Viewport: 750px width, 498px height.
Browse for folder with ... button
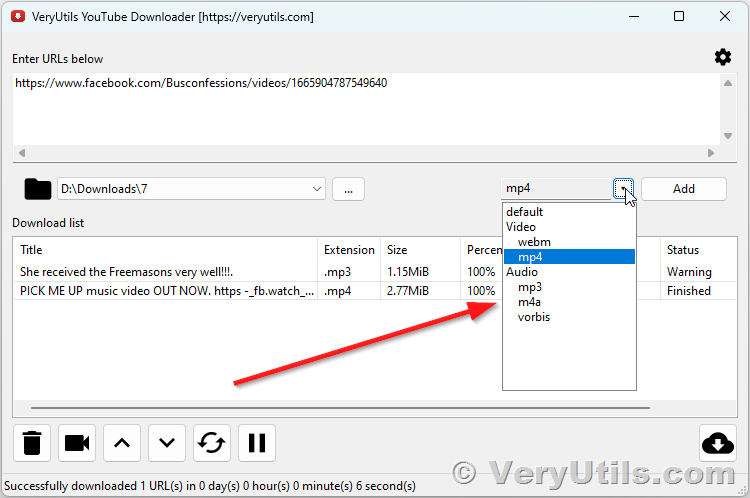point(348,189)
